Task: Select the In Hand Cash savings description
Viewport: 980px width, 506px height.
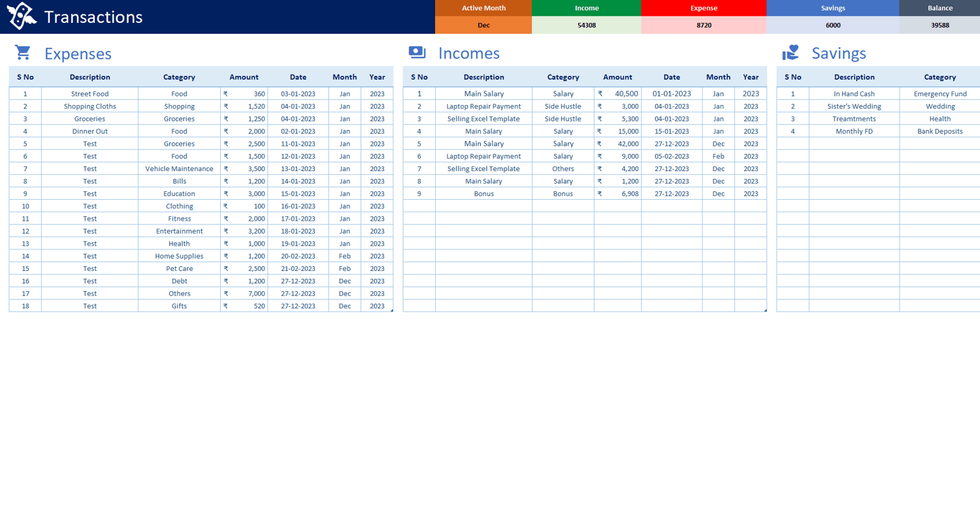Action: [854, 94]
